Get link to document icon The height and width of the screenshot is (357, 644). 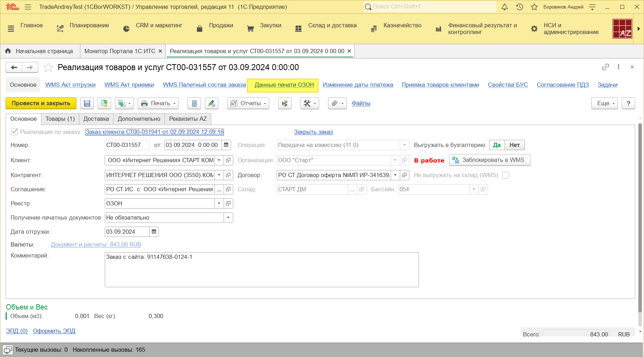pyautogui.click(x=605, y=67)
